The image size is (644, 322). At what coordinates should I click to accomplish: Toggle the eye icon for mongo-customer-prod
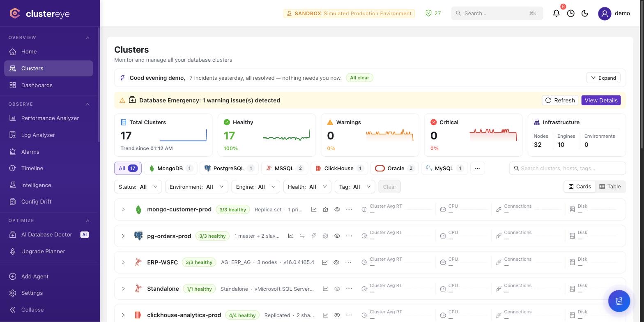click(337, 209)
